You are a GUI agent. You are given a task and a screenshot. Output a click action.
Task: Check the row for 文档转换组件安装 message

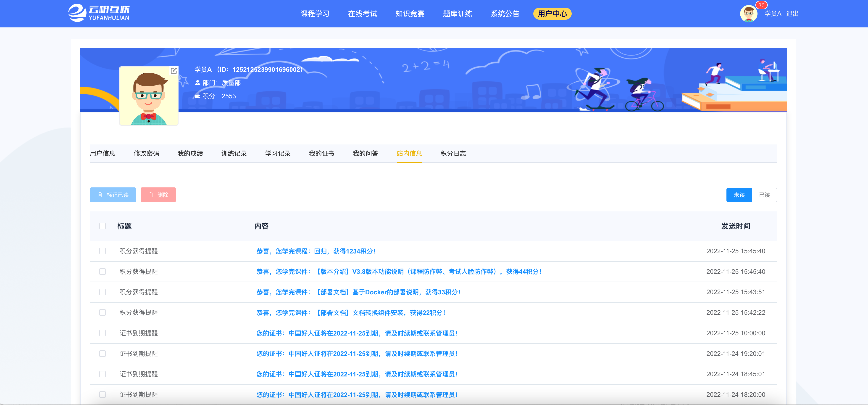pyautogui.click(x=103, y=313)
